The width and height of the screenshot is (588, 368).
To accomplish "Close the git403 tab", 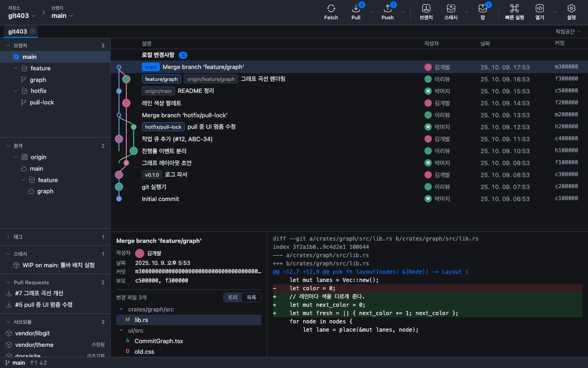I will (x=33, y=31).
